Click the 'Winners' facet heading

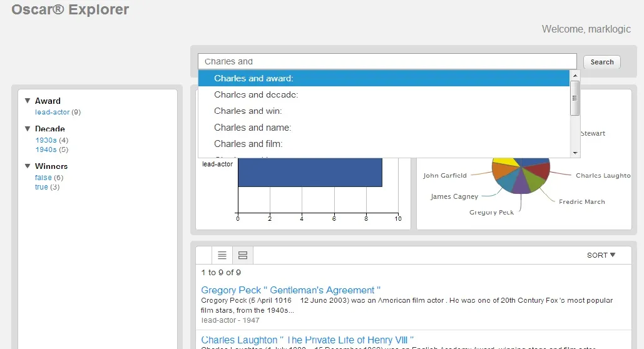(x=51, y=166)
